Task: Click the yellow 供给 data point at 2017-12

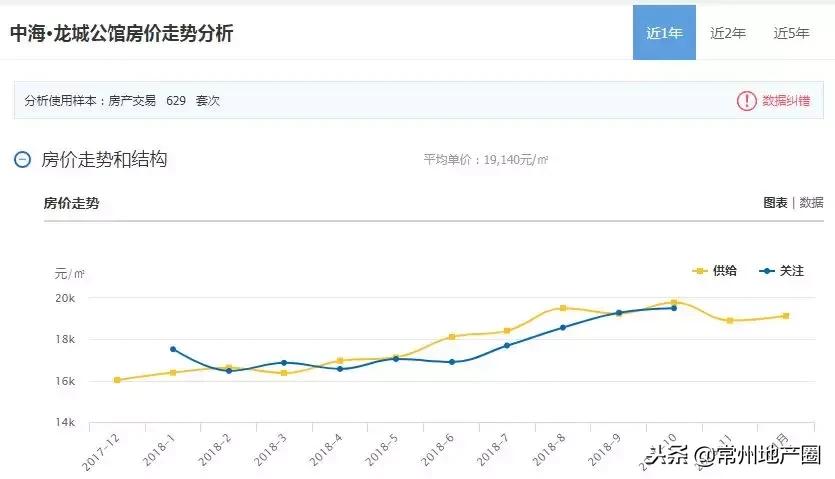Action: 117,380
